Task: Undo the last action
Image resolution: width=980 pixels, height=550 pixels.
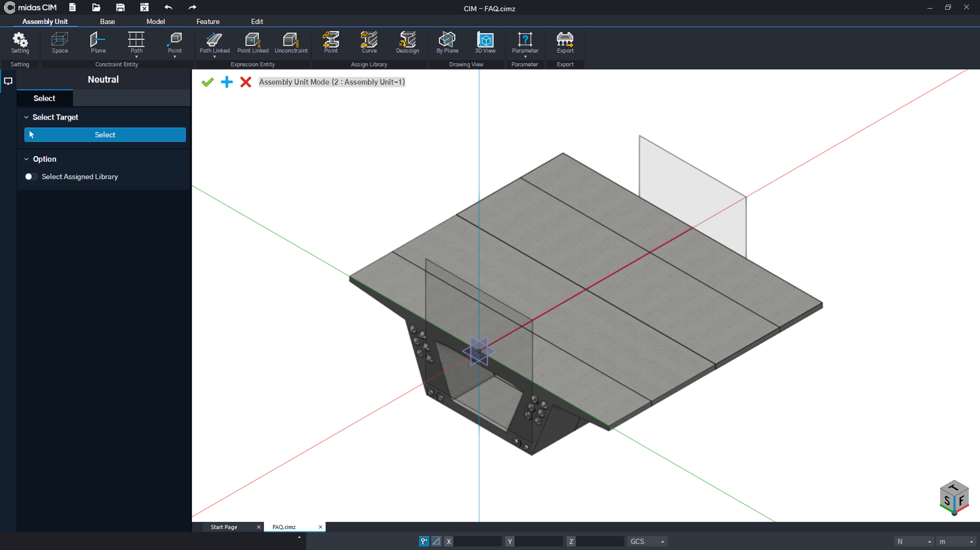Action: point(168,7)
